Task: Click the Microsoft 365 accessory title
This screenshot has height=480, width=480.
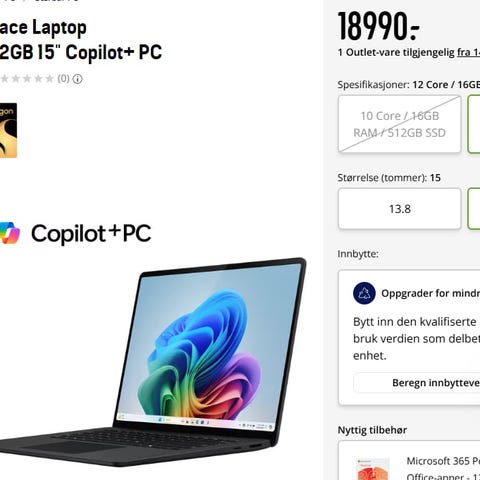Action: click(x=443, y=461)
